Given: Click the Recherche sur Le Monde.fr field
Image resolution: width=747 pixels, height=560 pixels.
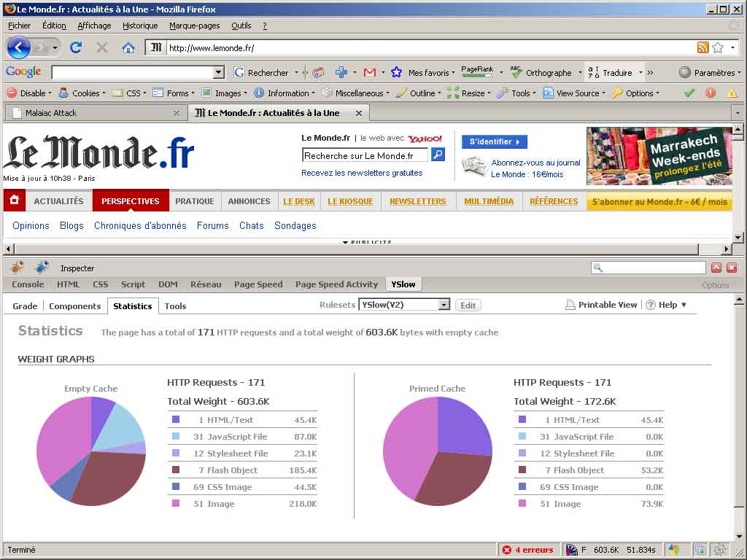Looking at the screenshot, I should pos(365,155).
